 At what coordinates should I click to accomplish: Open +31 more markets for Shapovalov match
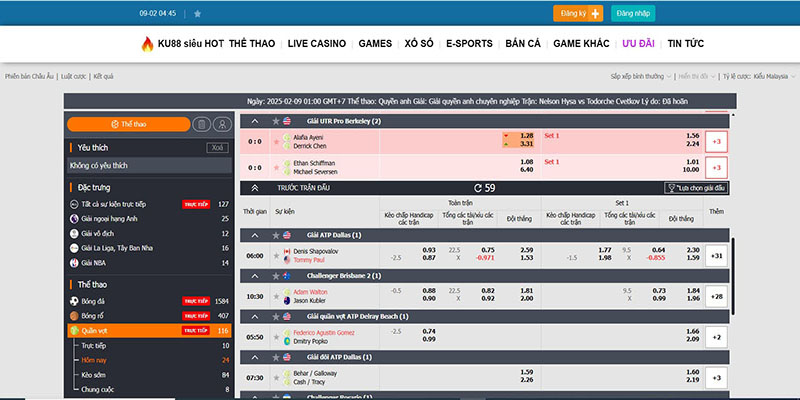716,255
